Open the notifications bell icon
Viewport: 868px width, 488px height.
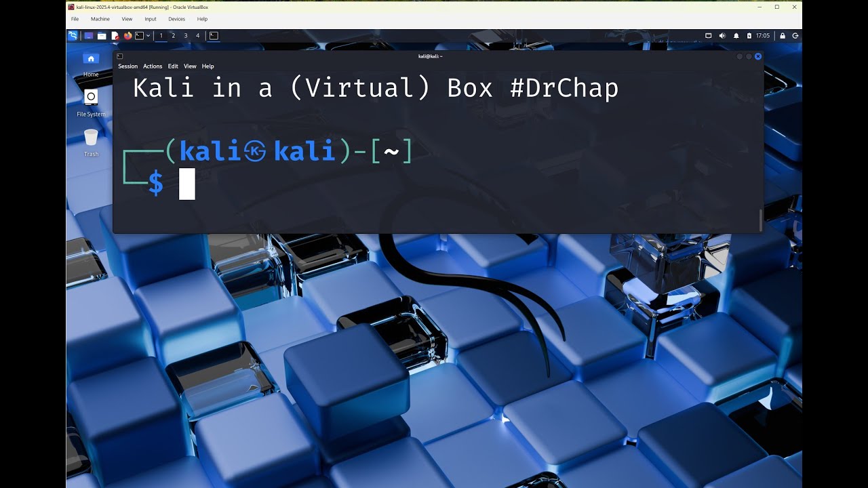click(736, 35)
